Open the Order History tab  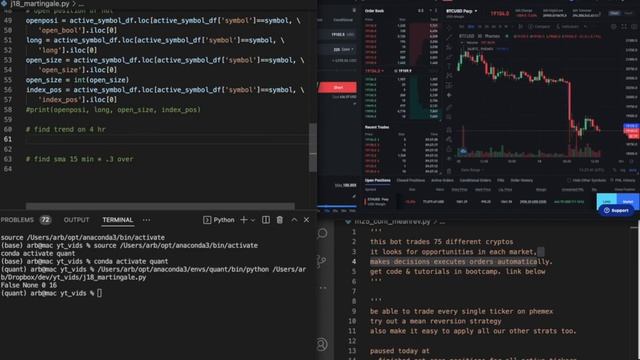(x=522, y=180)
